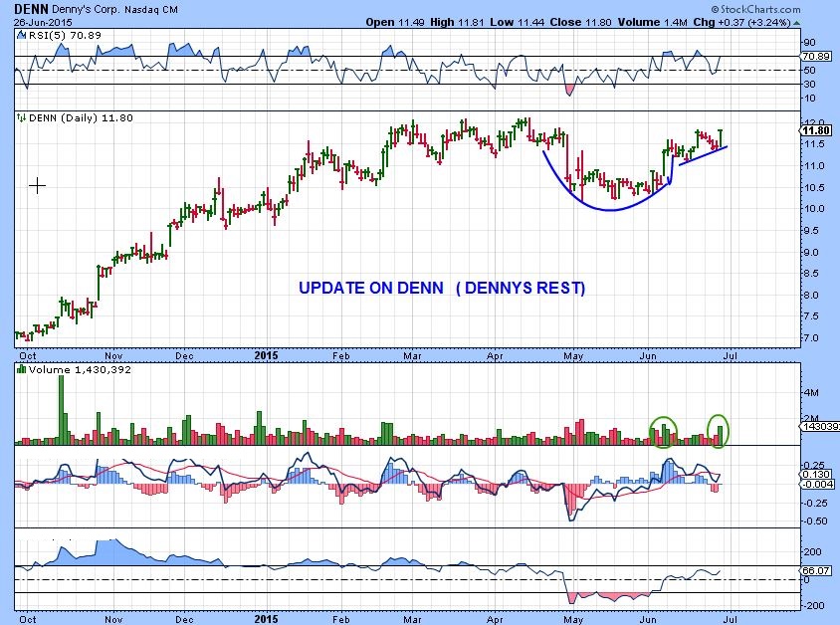Click the 90 level on RSI axis
The width and height of the screenshot is (840, 625).
click(x=809, y=43)
